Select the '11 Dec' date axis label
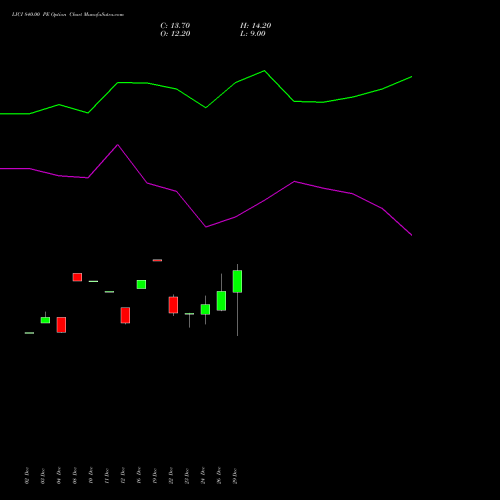This screenshot has height=500, width=500. pyautogui.click(x=107, y=476)
